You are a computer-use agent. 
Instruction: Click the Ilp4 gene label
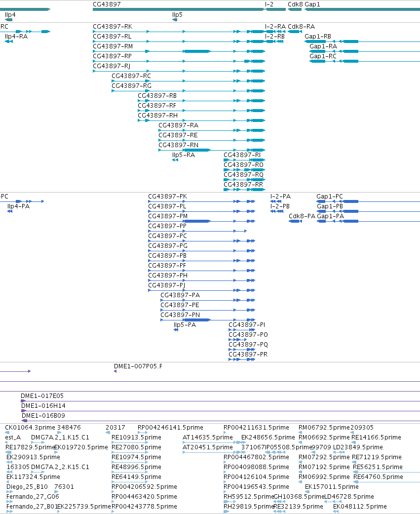point(10,15)
